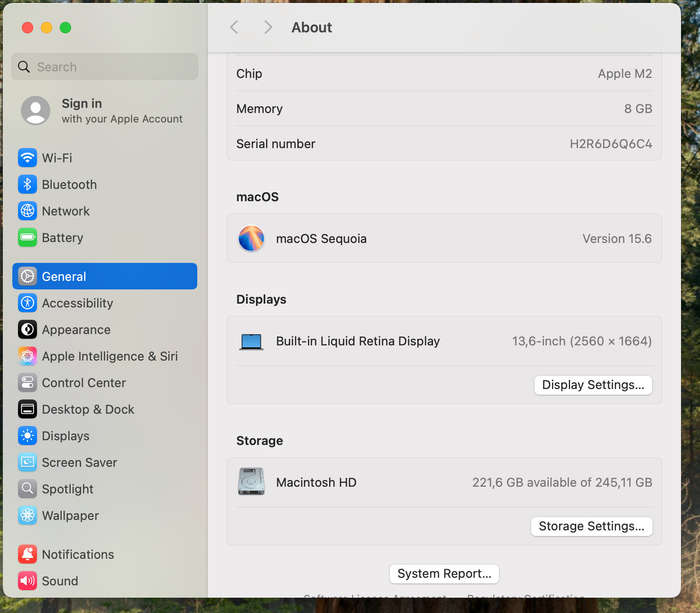Click the About title in header
700x613 pixels.
(312, 27)
